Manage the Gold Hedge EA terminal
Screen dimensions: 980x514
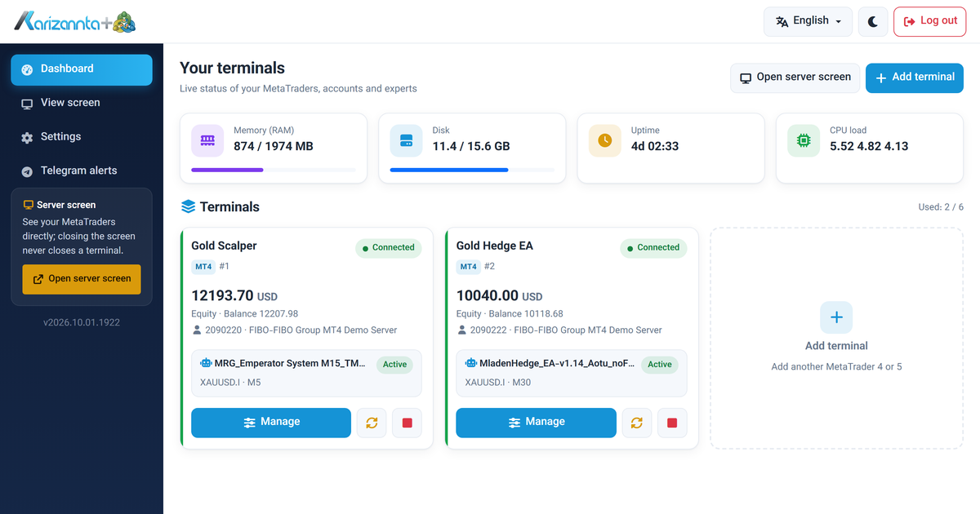coord(536,423)
